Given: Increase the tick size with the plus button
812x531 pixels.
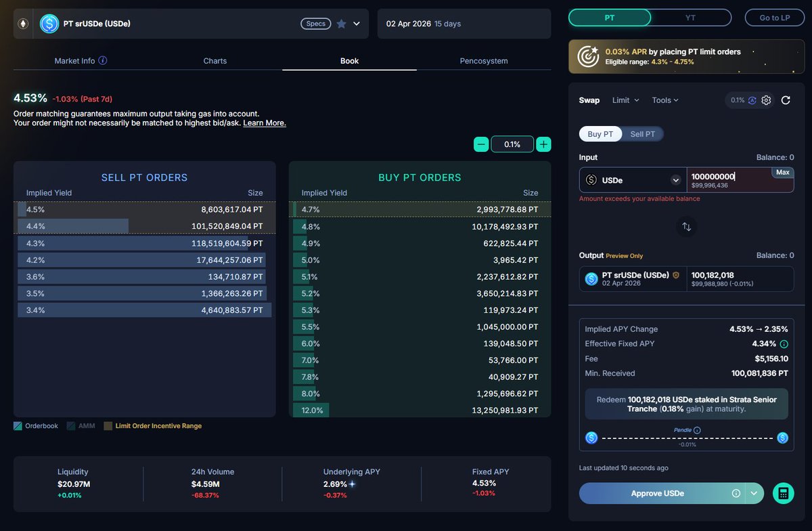Looking at the screenshot, I should (543, 144).
